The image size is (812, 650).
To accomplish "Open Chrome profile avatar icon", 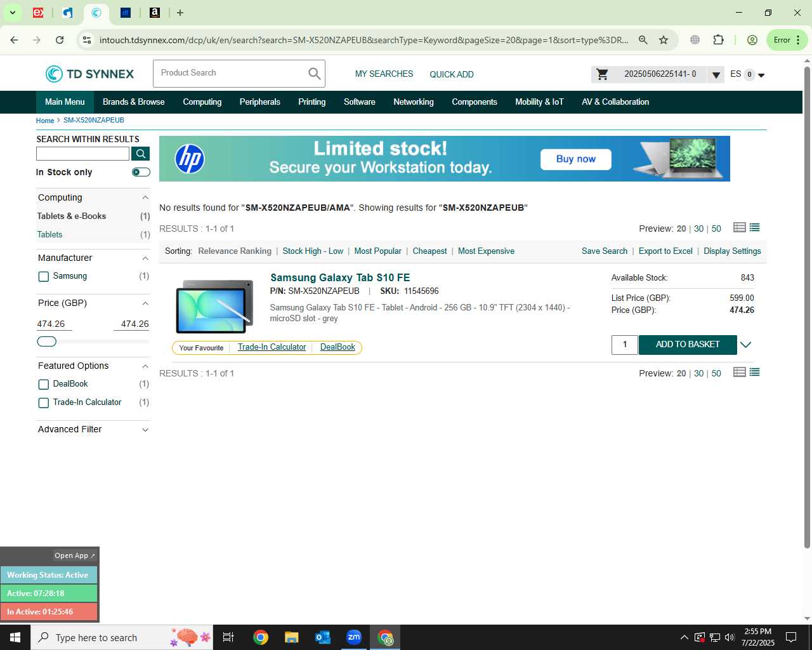I will click(752, 40).
